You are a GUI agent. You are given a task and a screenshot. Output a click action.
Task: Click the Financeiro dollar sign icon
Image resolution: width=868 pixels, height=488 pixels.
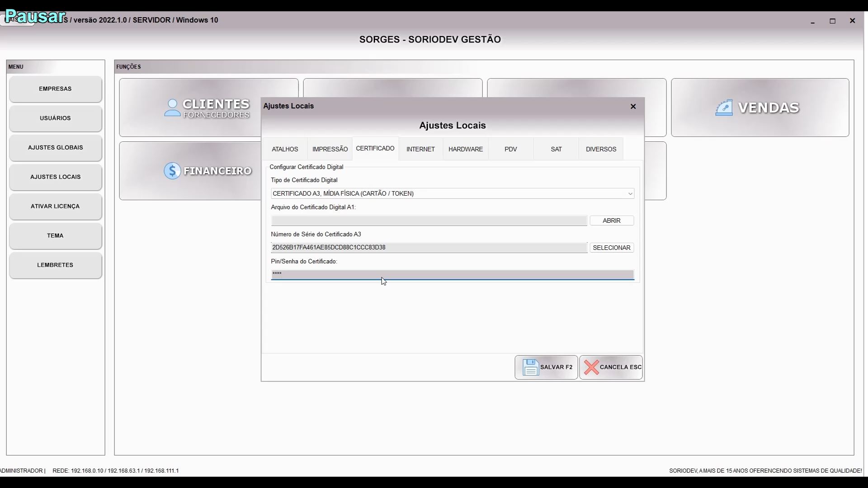tap(172, 171)
